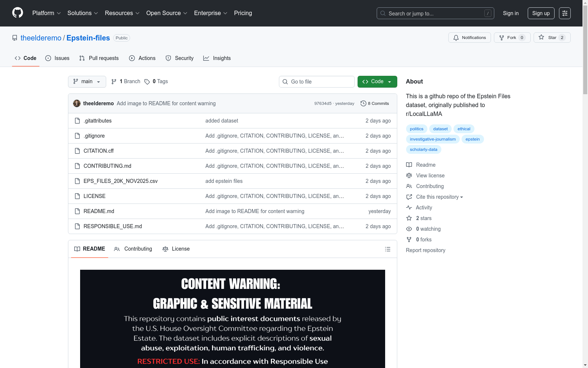
Task: Open the scholarly-data topic tag
Action: [424, 149]
